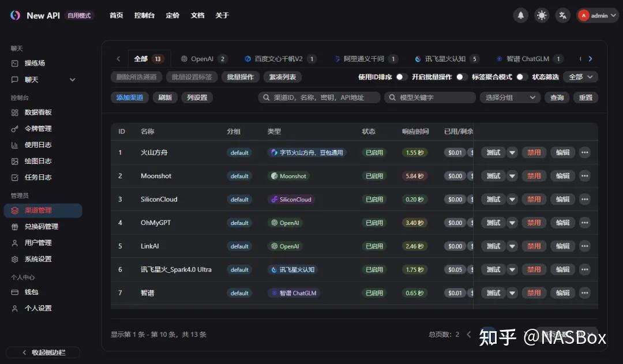Switch to the OpenAI channel tab

[204, 59]
